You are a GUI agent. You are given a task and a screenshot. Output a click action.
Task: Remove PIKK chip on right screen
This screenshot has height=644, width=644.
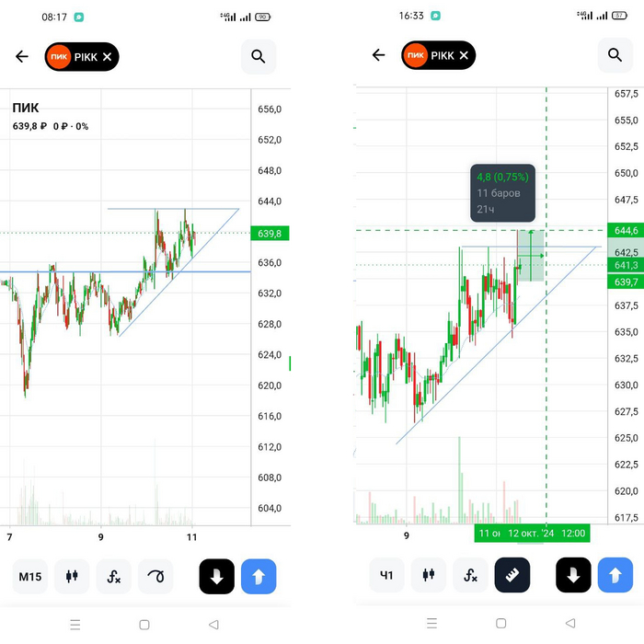[464, 55]
